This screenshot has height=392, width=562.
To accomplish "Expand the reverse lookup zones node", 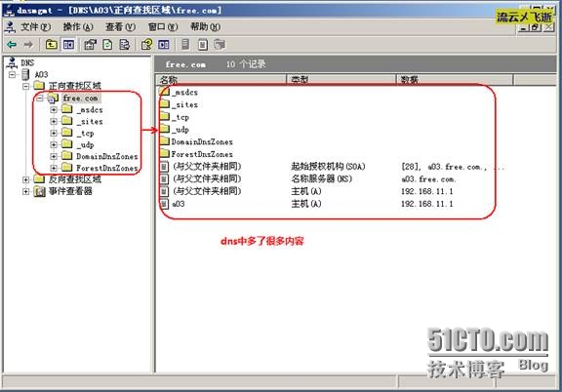I will (x=25, y=179).
